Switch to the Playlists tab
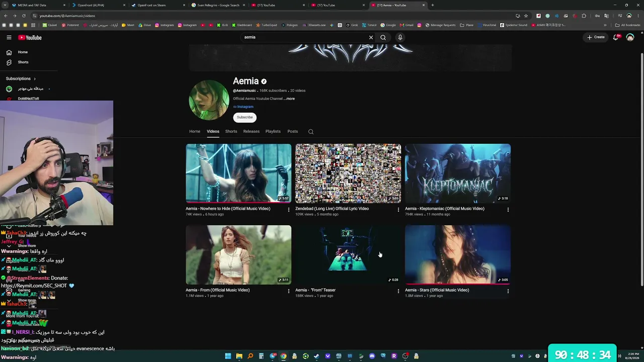The height and width of the screenshot is (362, 644). coord(273,132)
